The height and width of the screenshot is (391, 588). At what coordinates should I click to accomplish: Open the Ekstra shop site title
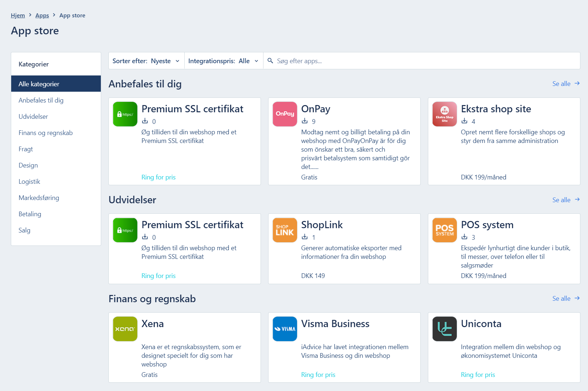point(496,109)
